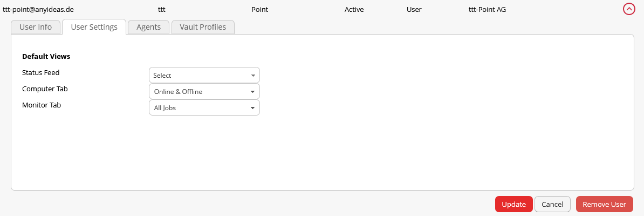Click the ttt-Point AG company cell
The image size is (644, 216).
tap(488, 9)
